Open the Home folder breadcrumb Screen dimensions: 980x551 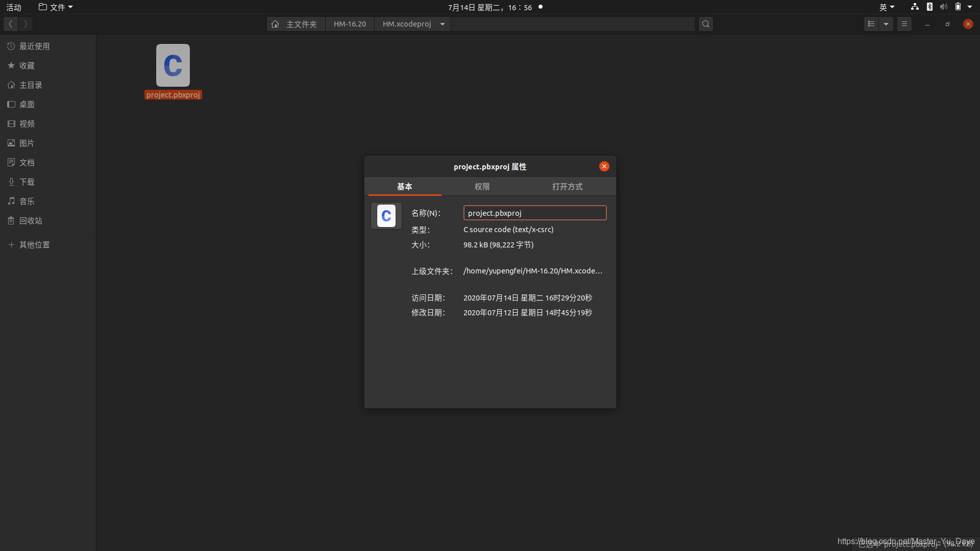tap(296, 24)
